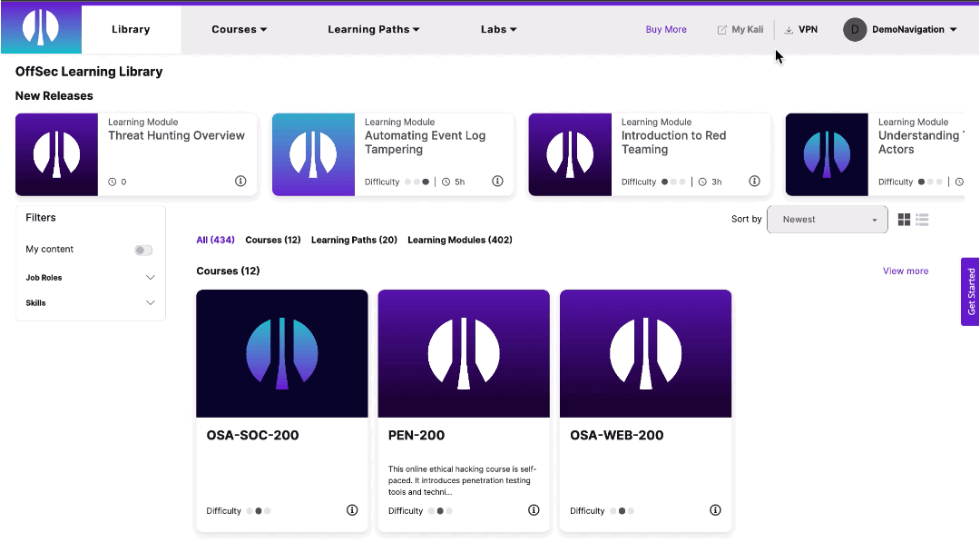The image size is (980, 552).
Task: Click the New Releases heading
Action: pyautogui.click(x=54, y=95)
